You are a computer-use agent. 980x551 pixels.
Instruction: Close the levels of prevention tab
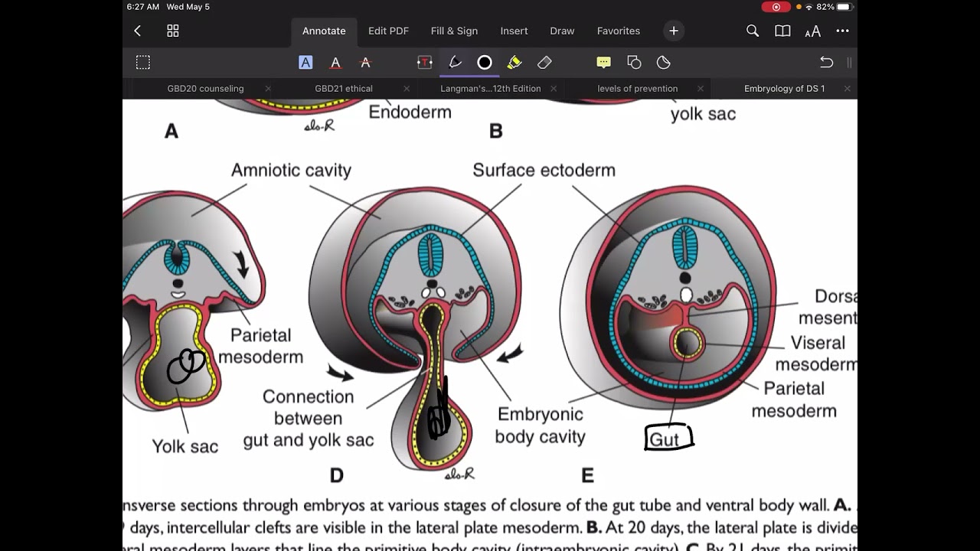tap(701, 89)
